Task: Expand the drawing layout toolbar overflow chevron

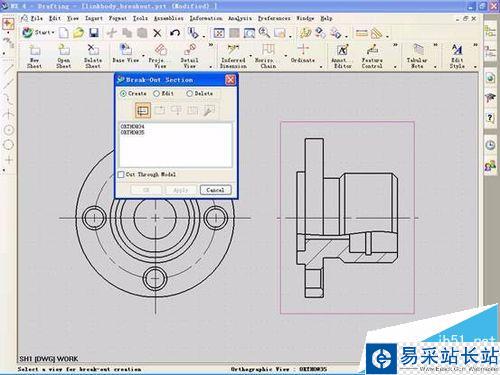Action: coord(211,45)
